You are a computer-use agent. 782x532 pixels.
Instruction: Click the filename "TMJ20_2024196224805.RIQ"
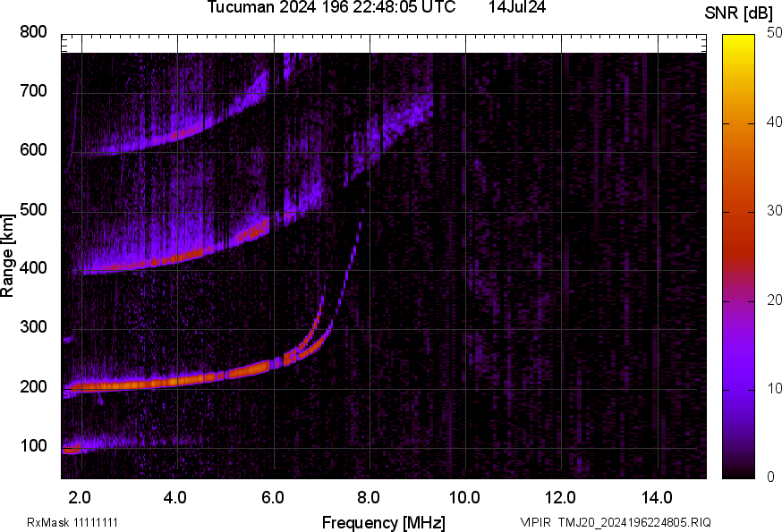(634, 522)
